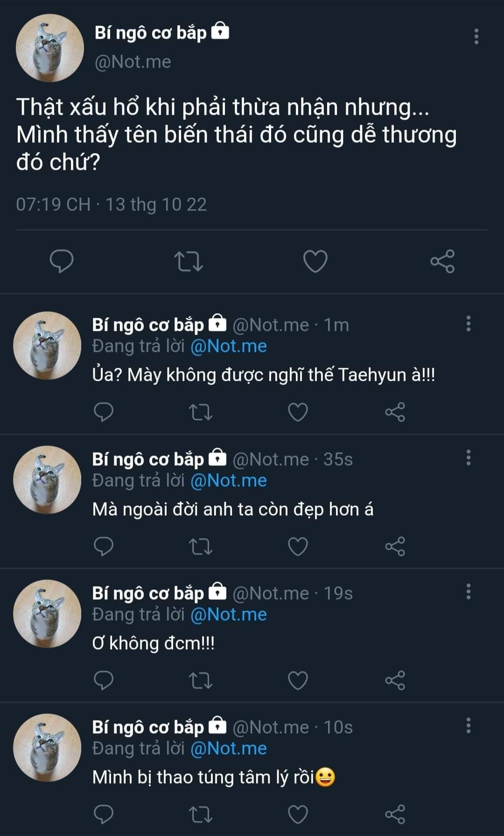Open @Not.me mention link in 19s reply

coord(229,615)
